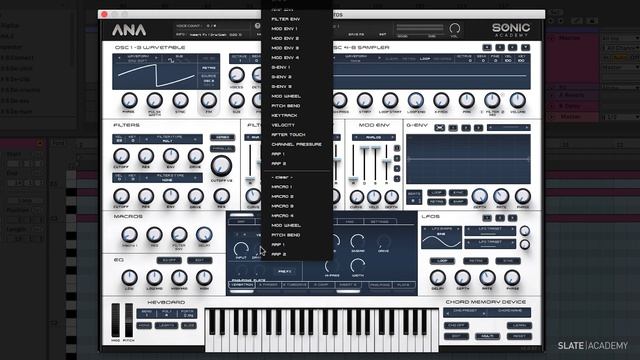Toggle the G-ENV LOOP button
The image size is (640, 360).
click(x=436, y=193)
